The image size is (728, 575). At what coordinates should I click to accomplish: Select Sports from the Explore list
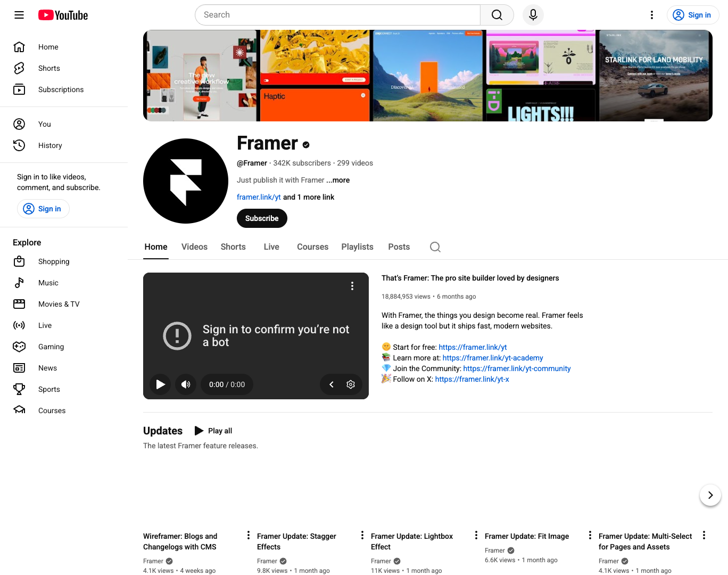[x=49, y=389]
